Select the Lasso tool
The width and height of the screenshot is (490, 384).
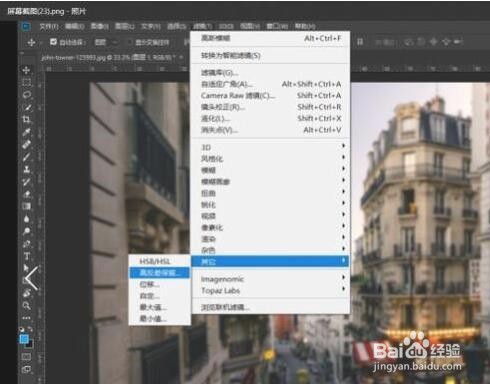point(26,95)
